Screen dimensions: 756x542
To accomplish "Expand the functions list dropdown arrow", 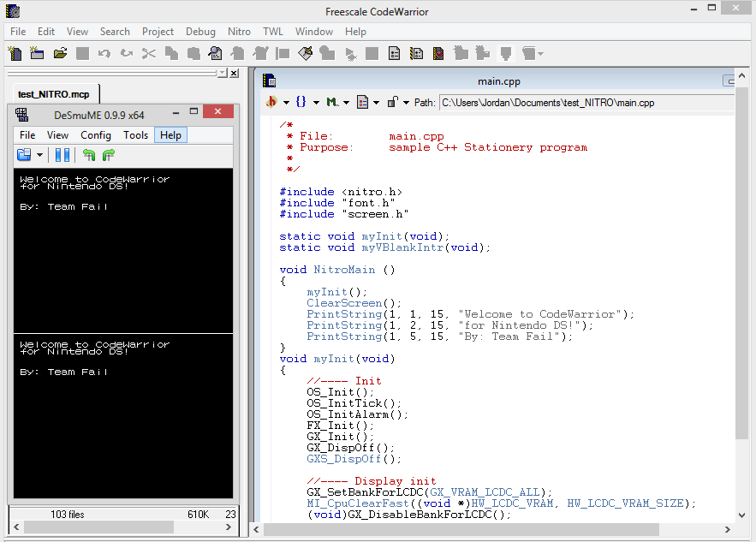I will tap(316, 103).
